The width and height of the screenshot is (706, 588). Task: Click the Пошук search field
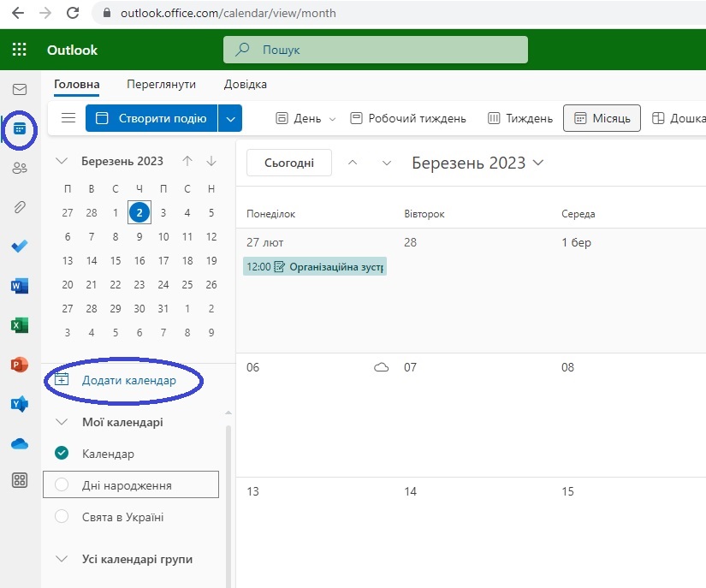375,50
